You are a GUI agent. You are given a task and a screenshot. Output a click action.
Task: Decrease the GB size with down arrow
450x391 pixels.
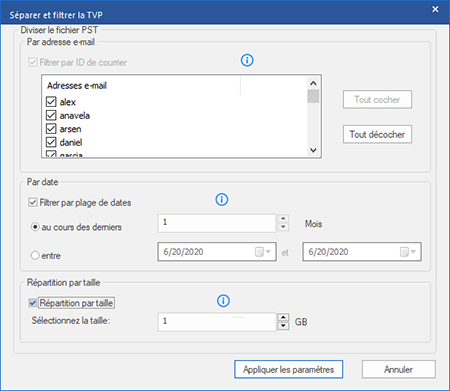283,326
